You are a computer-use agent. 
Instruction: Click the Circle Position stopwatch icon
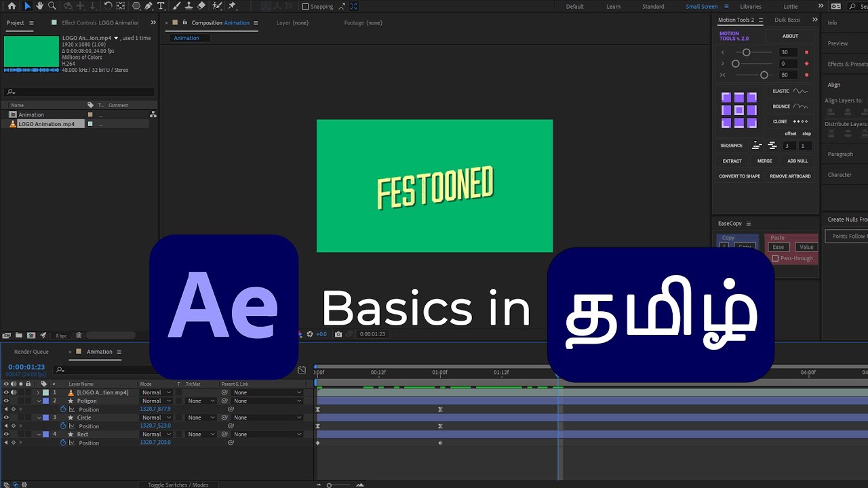(63, 426)
